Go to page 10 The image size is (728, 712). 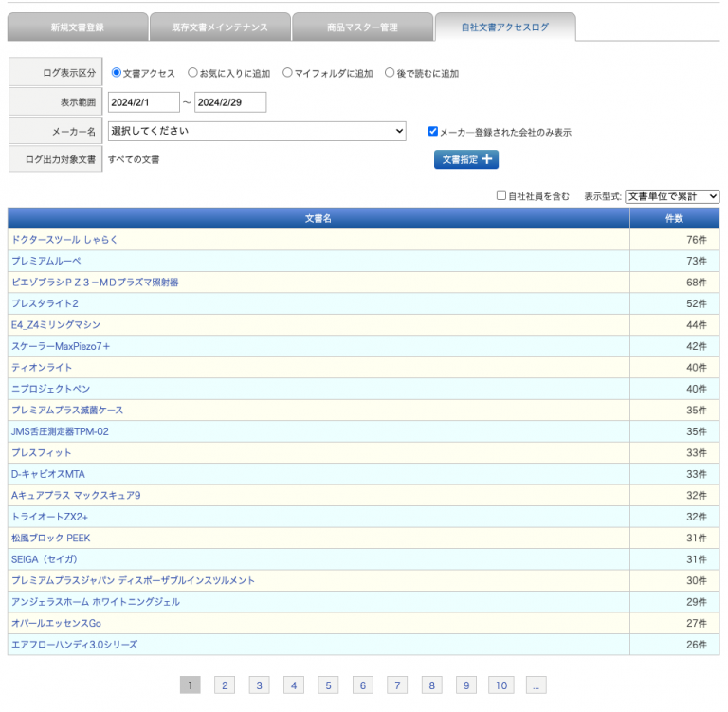(501, 685)
